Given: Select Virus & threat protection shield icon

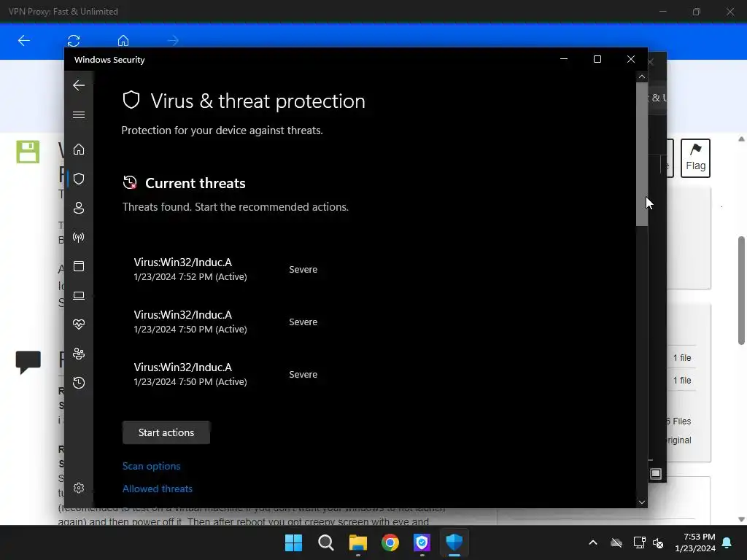Looking at the screenshot, I should 79,179.
